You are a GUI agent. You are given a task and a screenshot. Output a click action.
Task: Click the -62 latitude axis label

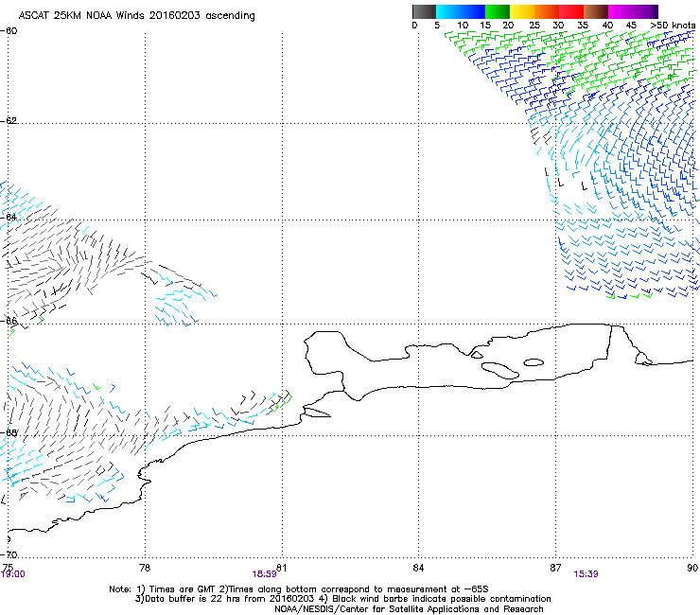(x=9, y=120)
